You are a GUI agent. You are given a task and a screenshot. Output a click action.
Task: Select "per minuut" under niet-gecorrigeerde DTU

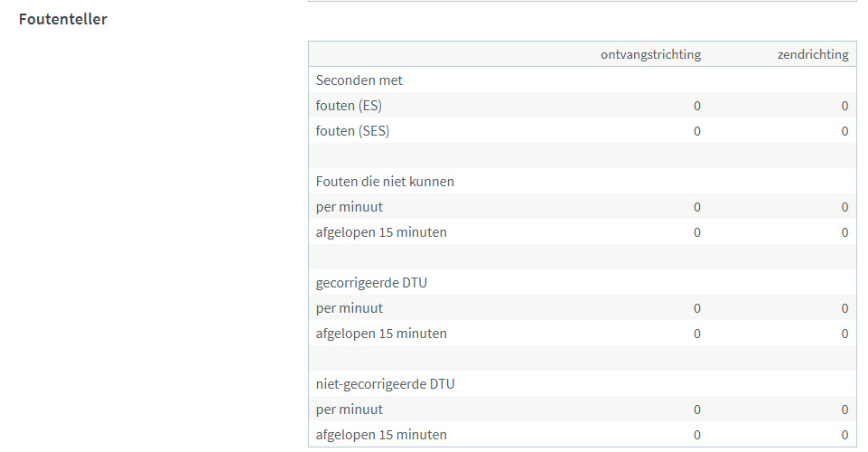(350, 410)
